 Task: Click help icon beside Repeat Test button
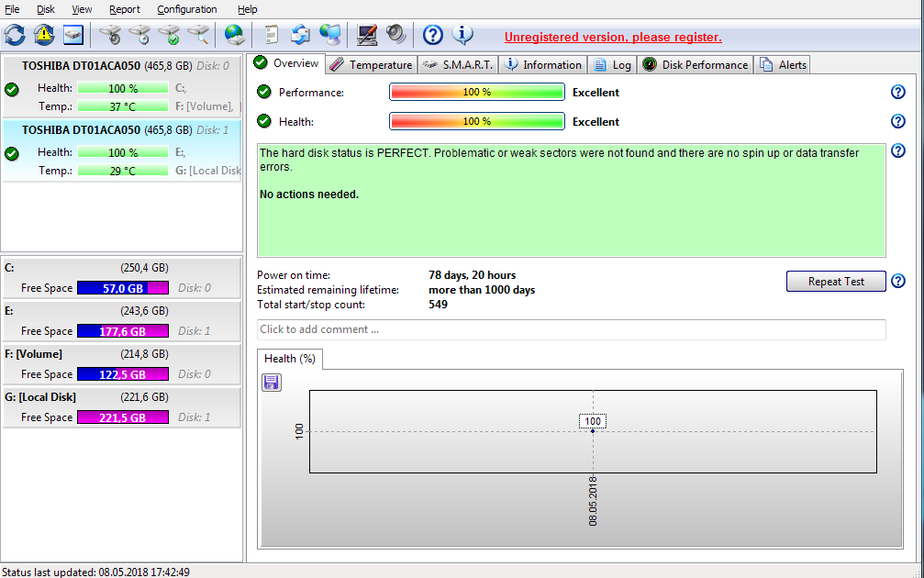898,281
